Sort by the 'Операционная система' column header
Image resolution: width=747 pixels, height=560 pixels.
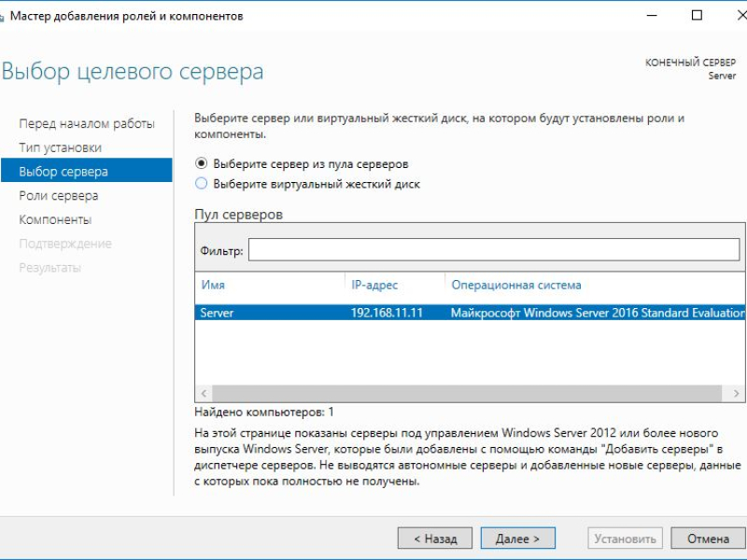pos(516,285)
